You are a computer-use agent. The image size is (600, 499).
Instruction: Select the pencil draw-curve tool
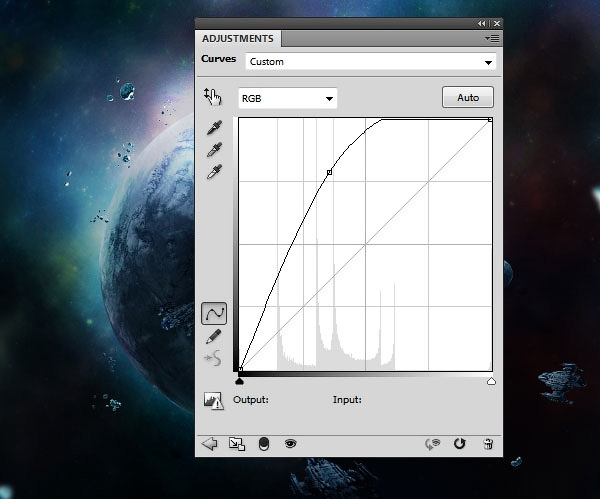click(x=213, y=337)
